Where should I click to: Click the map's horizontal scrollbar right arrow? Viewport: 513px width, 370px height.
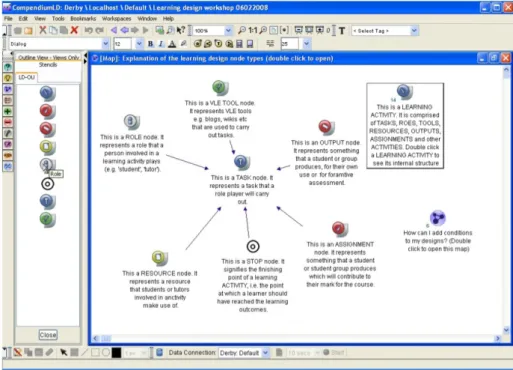[498, 338]
